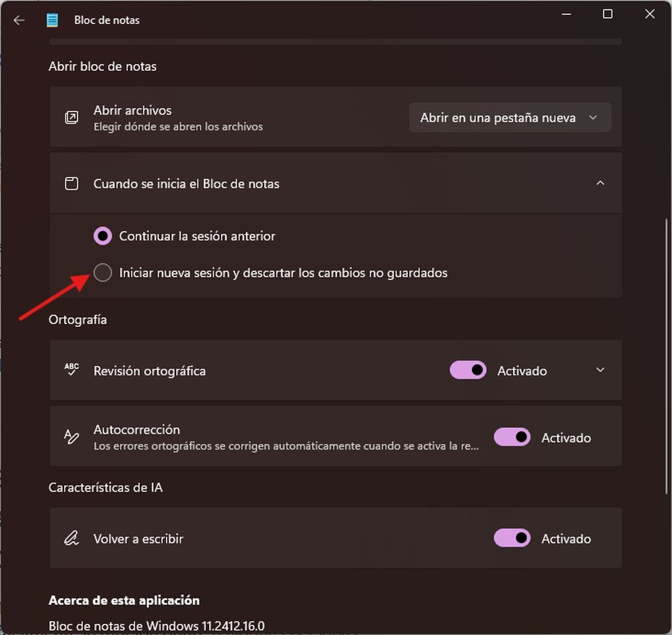The height and width of the screenshot is (635, 672).
Task: Click the Bloc de notas title text
Action: click(x=107, y=20)
